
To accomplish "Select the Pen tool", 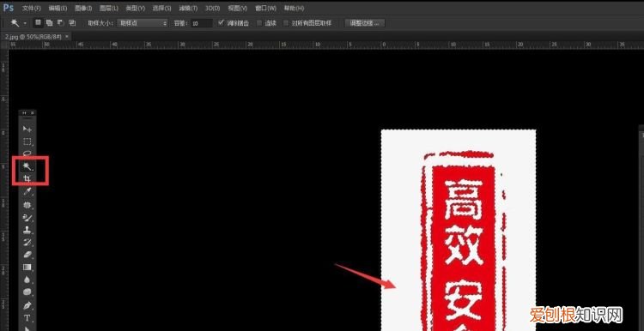I will pos(27,305).
